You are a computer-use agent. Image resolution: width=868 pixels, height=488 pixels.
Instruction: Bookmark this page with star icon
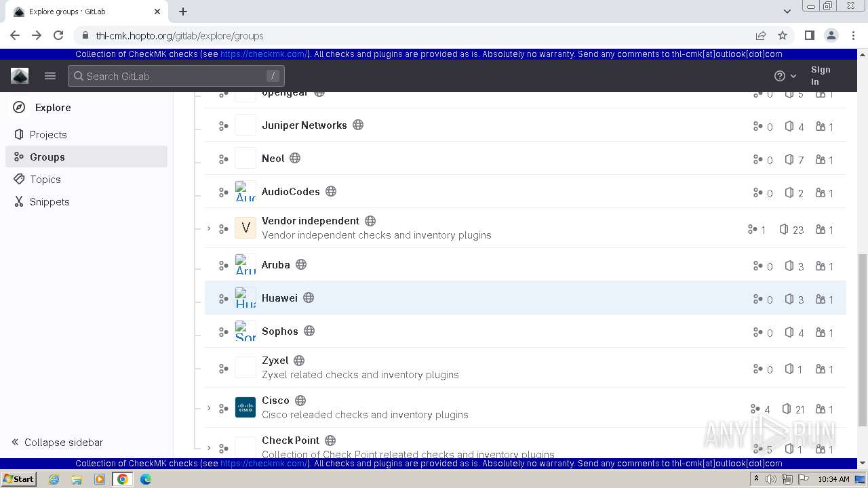coord(783,35)
